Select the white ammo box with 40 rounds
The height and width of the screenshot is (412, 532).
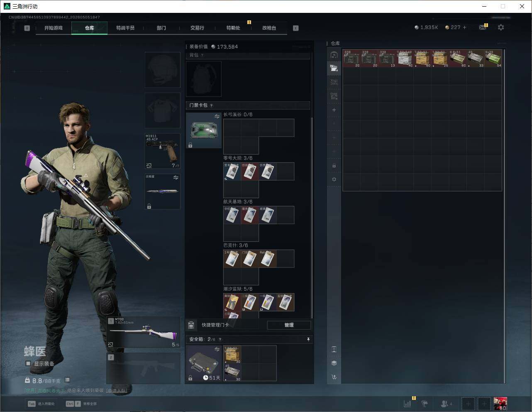click(x=405, y=59)
